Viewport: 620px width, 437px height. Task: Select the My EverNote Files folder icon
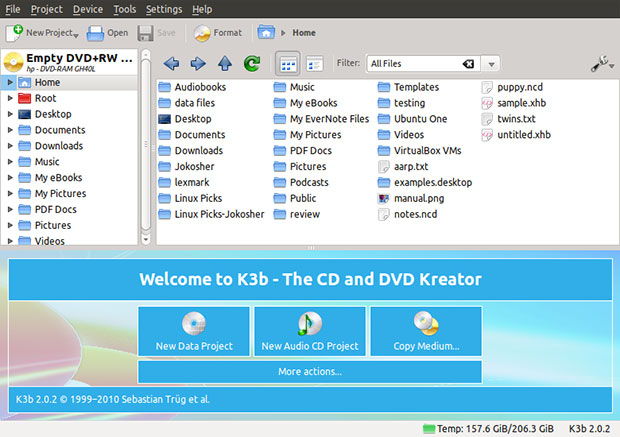click(280, 119)
